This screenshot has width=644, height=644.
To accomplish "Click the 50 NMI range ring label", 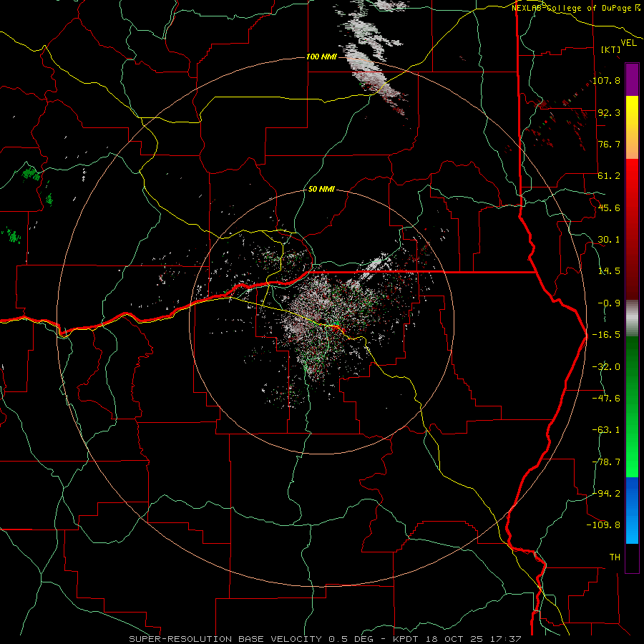I will 321,189.
